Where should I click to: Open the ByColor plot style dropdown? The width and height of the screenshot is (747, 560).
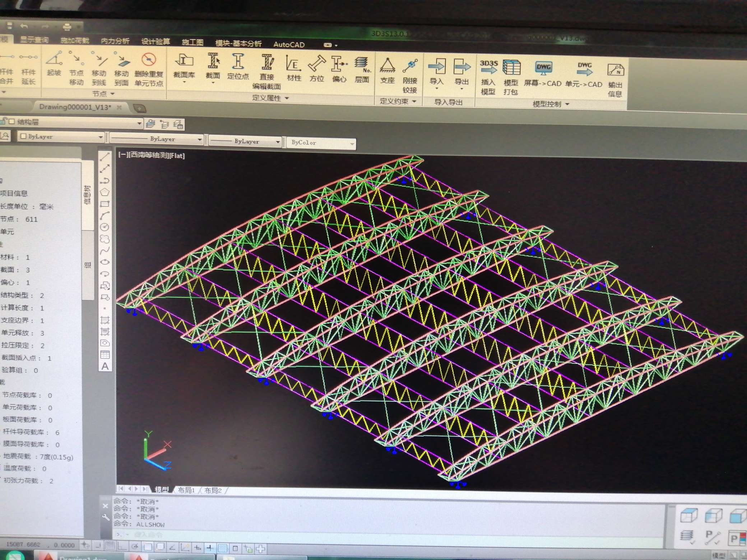352,144
